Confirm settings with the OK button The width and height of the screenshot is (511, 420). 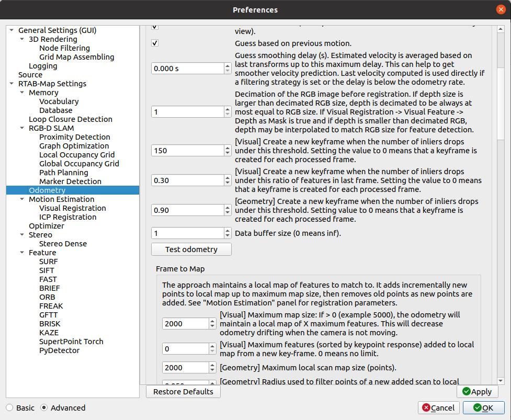pos(482,407)
